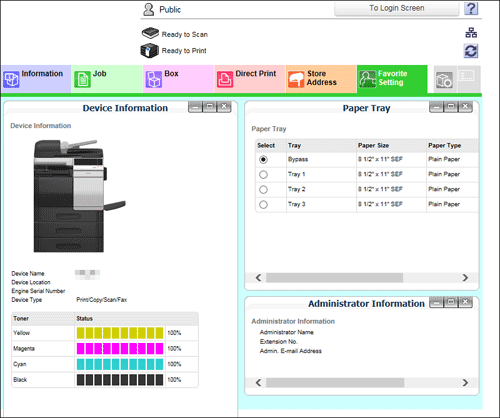The image size is (500, 418).
Task: Click the help question mark icon
Action: tap(471, 9)
